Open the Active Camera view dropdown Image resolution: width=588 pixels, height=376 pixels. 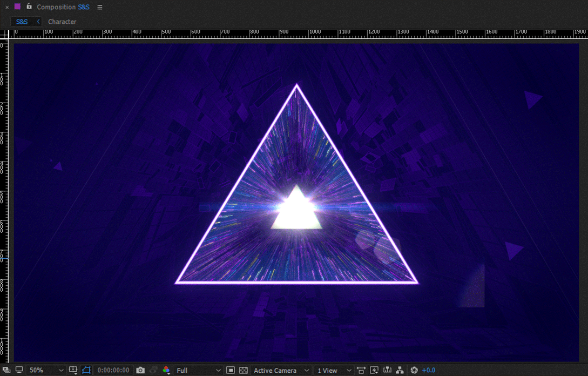click(281, 370)
